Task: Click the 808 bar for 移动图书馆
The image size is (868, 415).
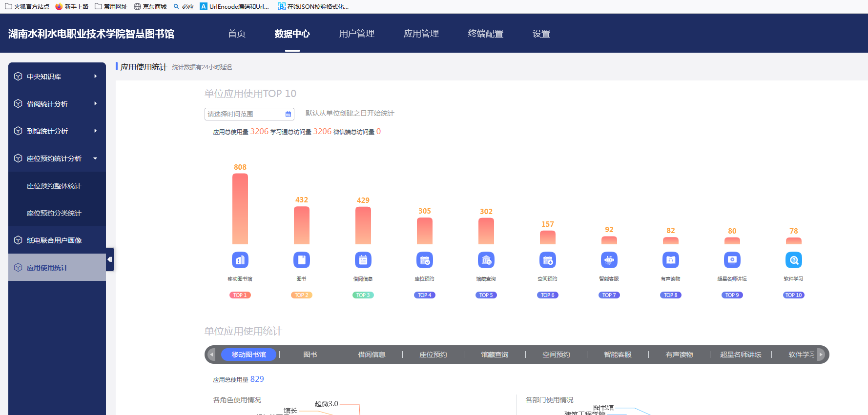Action: point(240,209)
